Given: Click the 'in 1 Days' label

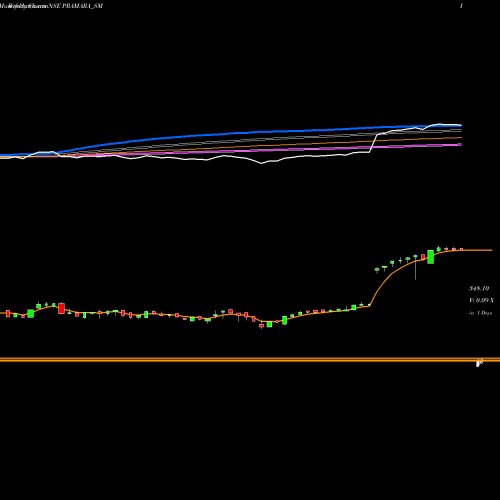Looking at the screenshot, I should [480, 313].
